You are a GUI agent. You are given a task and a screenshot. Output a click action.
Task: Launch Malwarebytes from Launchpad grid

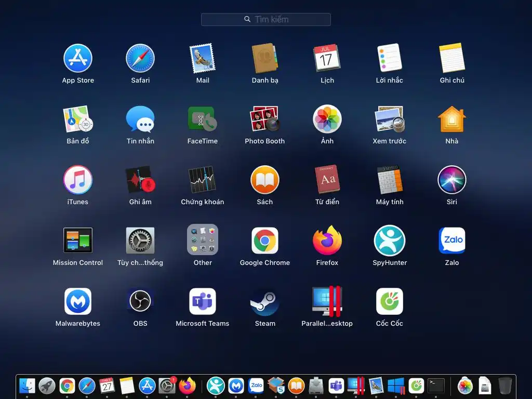[x=78, y=301]
